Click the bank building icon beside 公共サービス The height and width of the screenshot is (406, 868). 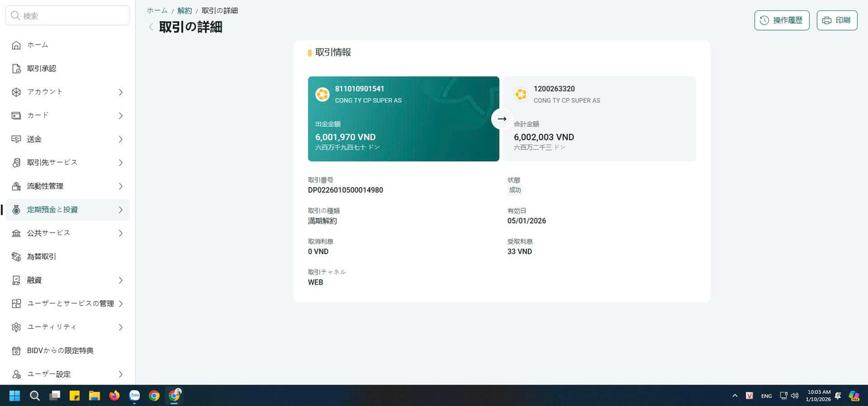16,233
